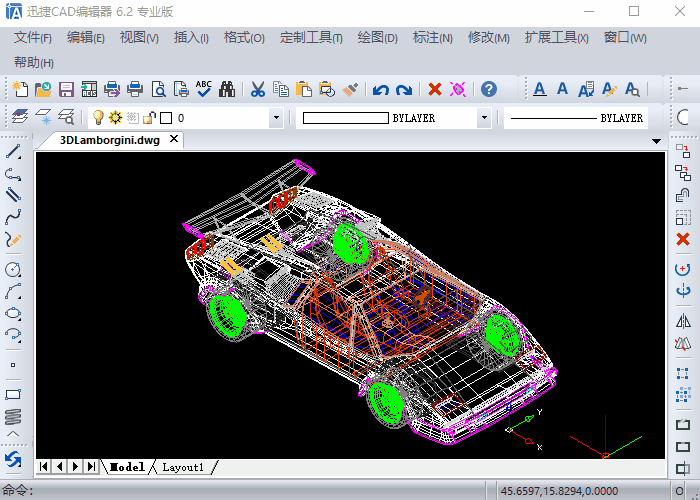Image resolution: width=700 pixels, height=500 pixels.
Task: Run spell check with ABC icon
Action: (204, 89)
